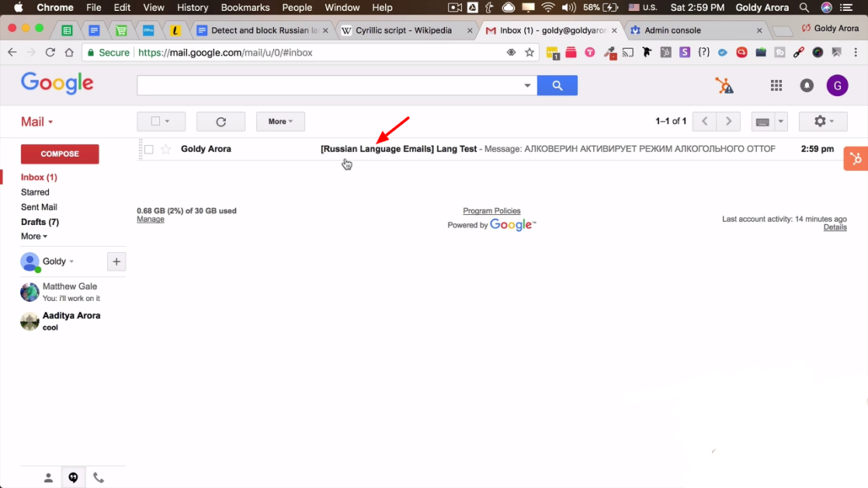Click the Manage storage link
The height and width of the screenshot is (488, 868).
click(151, 219)
